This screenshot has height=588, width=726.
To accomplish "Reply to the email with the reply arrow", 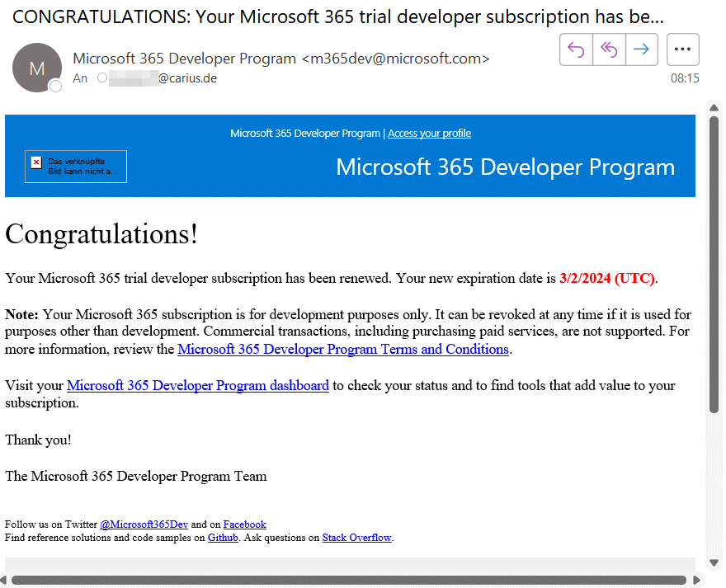I will (576, 49).
